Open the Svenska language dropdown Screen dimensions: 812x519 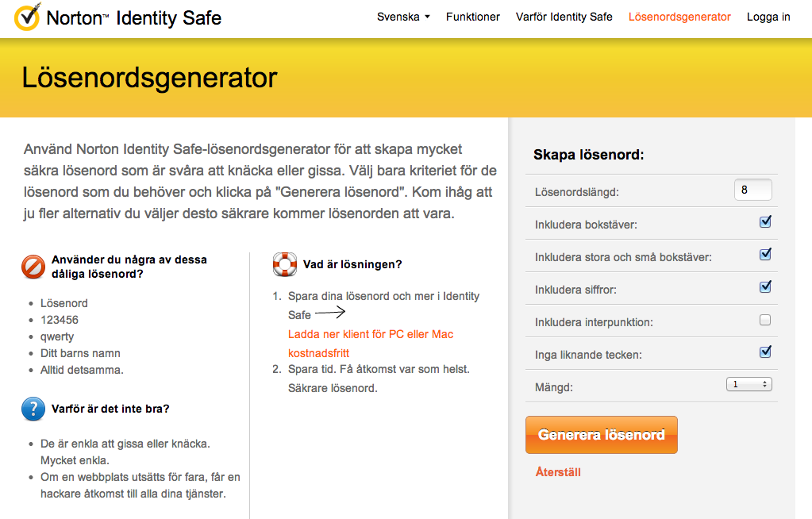coord(403,17)
